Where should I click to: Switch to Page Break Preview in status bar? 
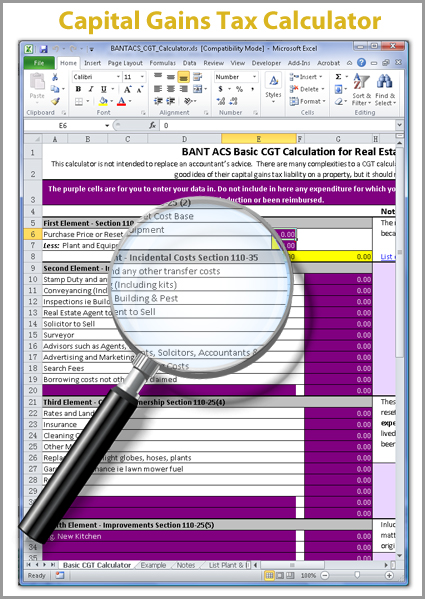[290, 575]
